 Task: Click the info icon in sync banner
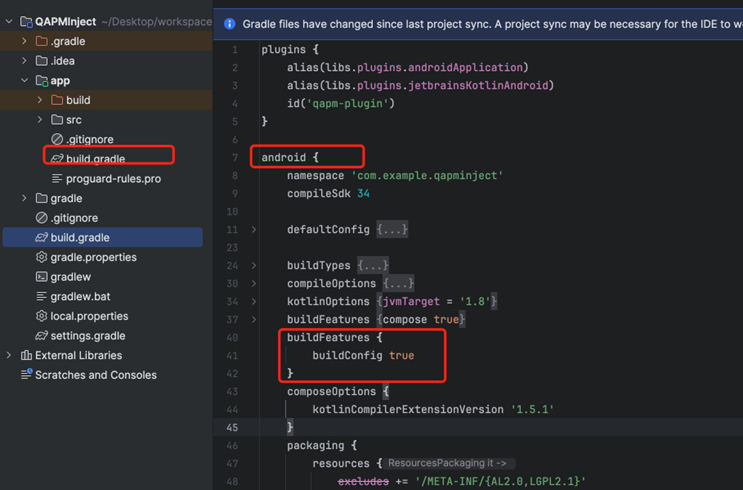[229, 24]
